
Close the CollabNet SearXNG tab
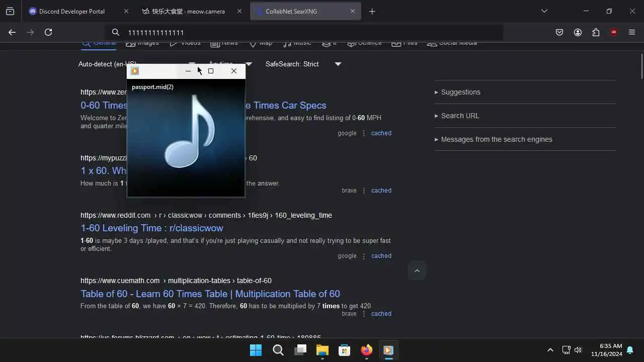353,11
